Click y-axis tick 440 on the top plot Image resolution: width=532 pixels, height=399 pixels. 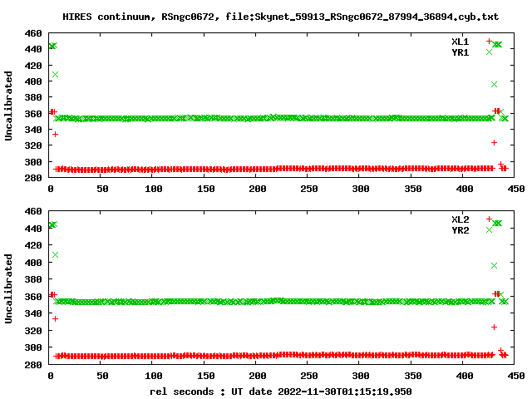pyautogui.click(x=33, y=49)
